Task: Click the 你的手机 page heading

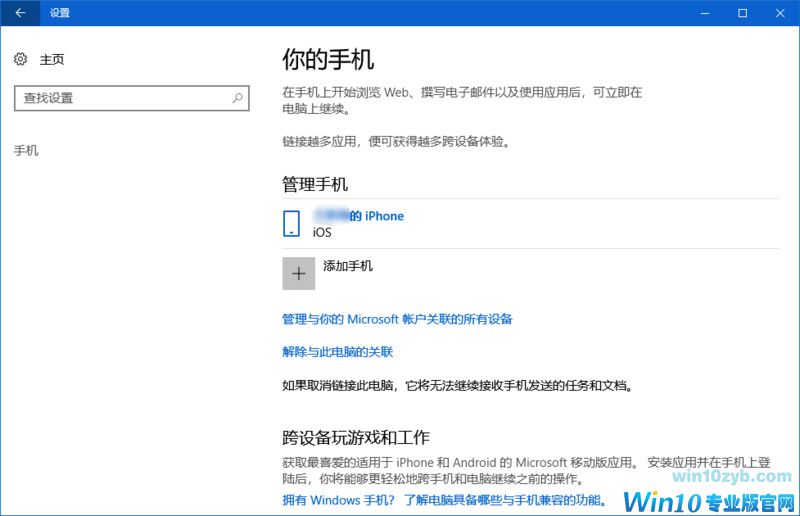Action: (328, 60)
